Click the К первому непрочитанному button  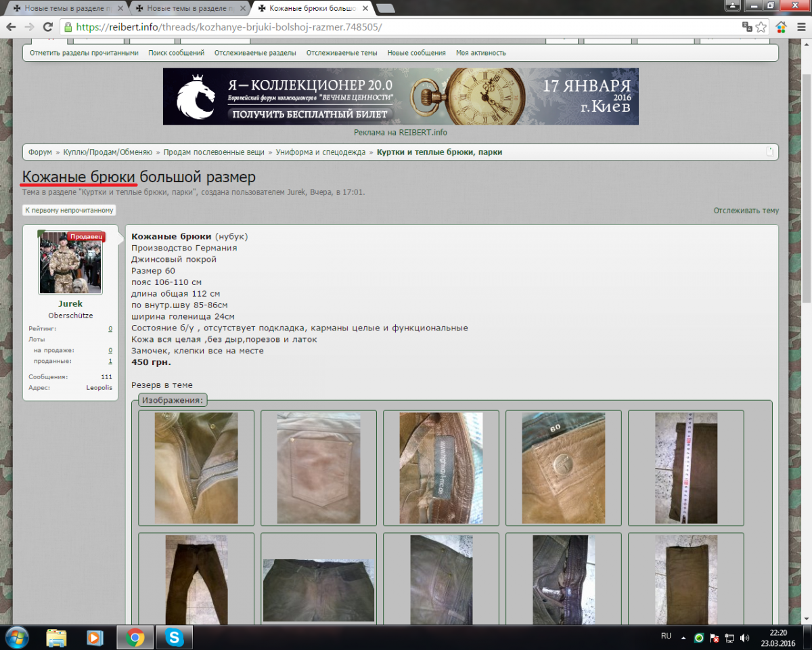pos(69,211)
